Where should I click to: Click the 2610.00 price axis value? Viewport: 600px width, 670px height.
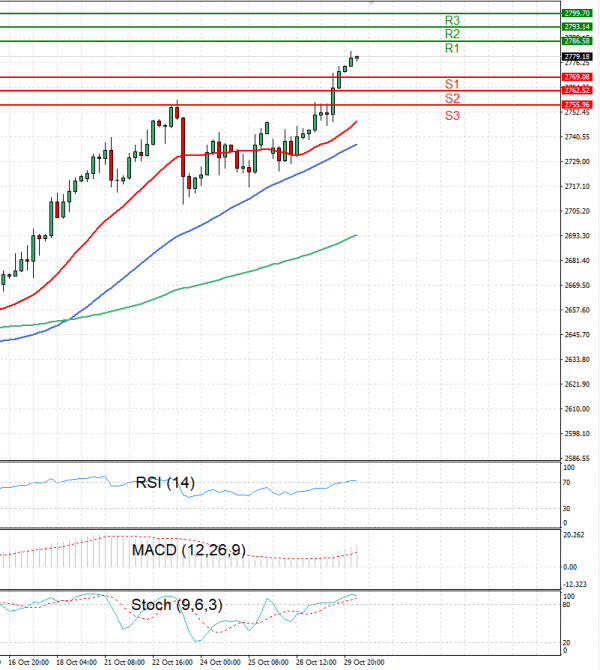pyautogui.click(x=577, y=409)
